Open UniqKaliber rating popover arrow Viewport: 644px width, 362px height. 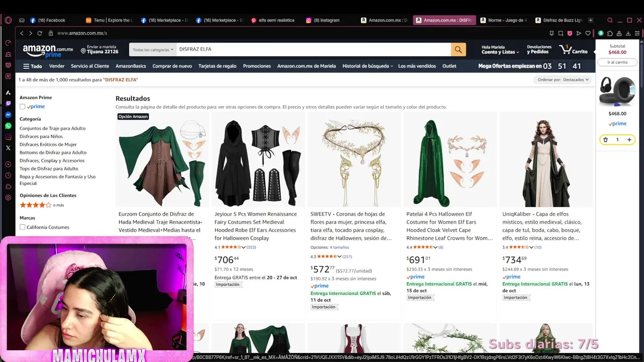coord(531,247)
